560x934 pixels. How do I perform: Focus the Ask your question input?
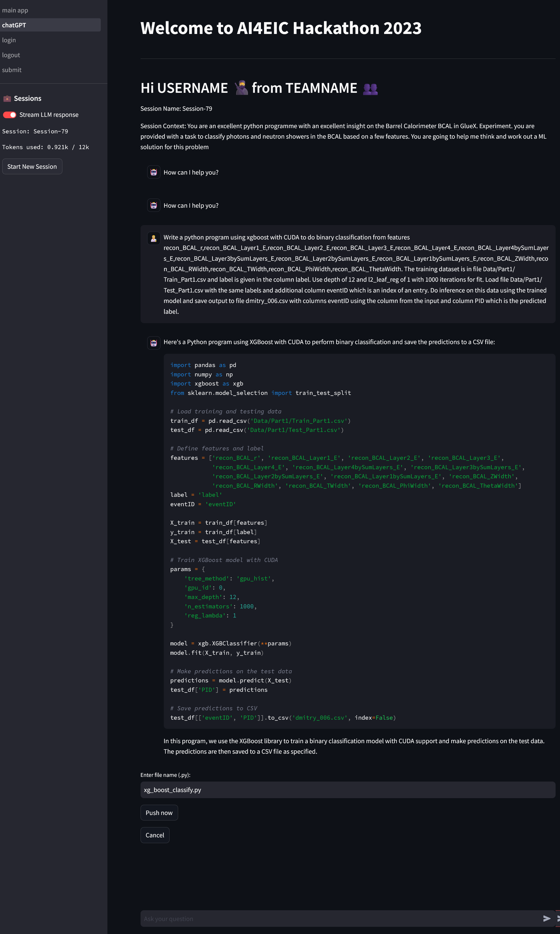pyautogui.click(x=340, y=919)
